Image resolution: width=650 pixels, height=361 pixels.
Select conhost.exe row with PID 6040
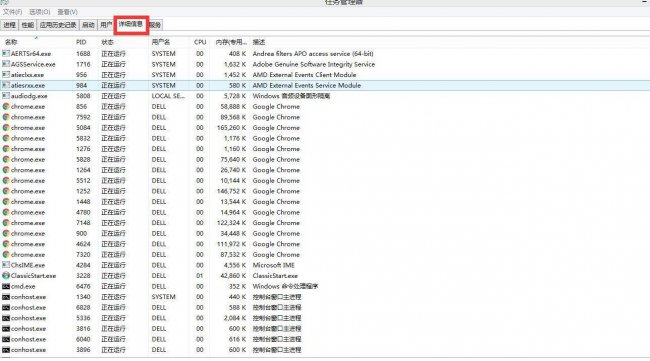325,339
